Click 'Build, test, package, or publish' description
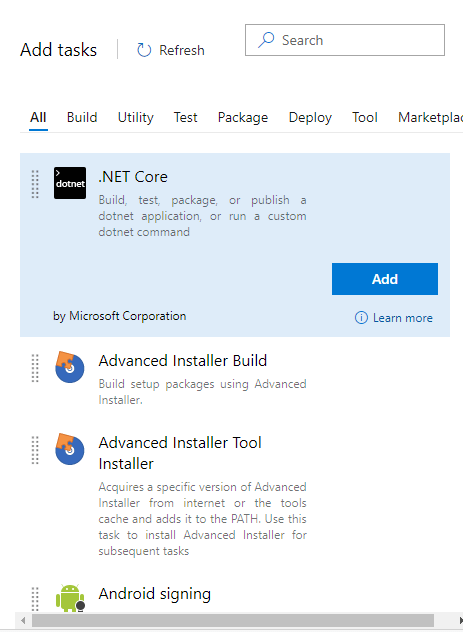463x632 pixels. (202, 216)
